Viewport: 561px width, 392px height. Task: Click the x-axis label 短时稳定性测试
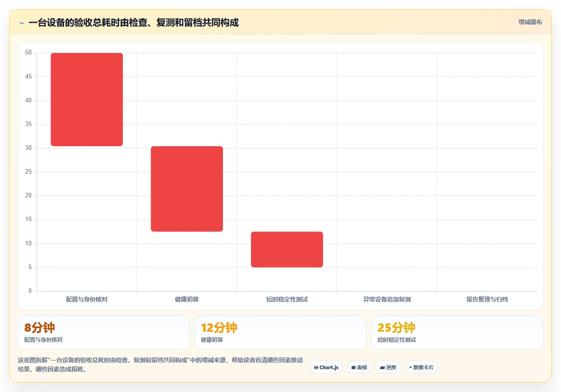coord(287,300)
